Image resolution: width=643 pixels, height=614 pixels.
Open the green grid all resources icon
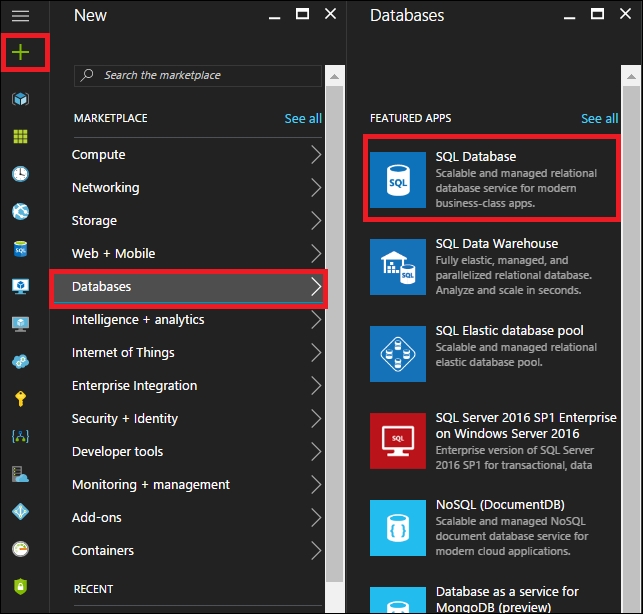click(20, 136)
